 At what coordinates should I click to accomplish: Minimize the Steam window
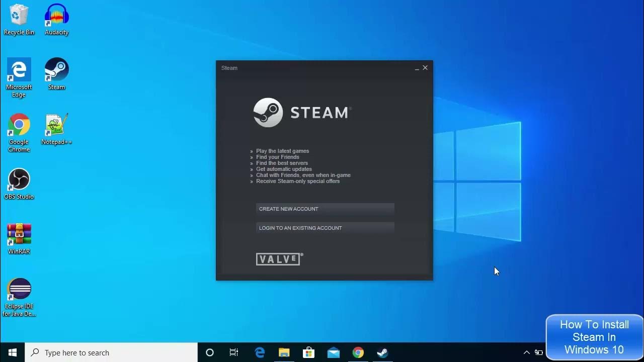[417, 68]
